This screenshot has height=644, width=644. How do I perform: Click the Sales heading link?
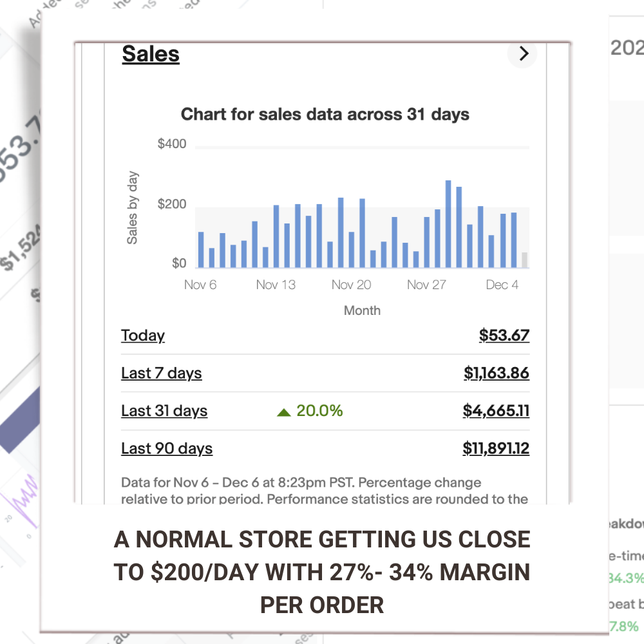click(151, 54)
